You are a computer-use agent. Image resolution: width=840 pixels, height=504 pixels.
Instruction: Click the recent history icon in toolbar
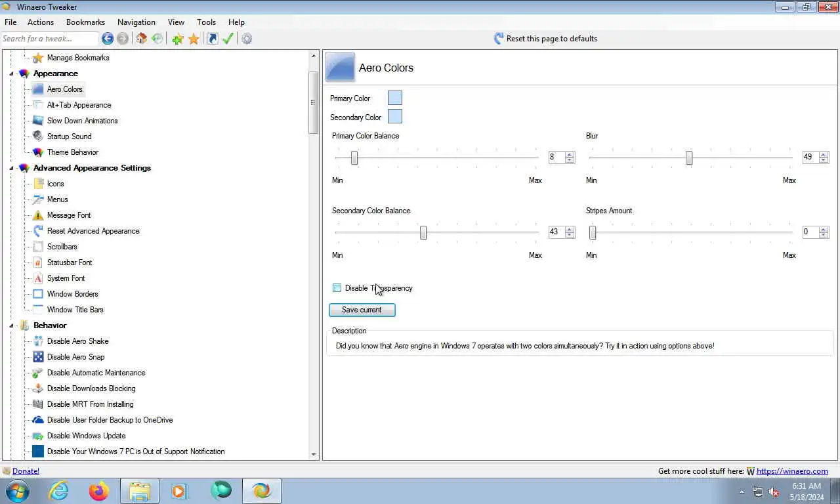point(157,39)
